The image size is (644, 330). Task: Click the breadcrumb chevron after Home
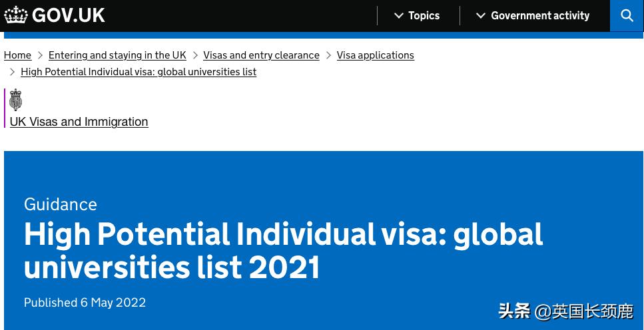pyautogui.click(x=40, y=55)
